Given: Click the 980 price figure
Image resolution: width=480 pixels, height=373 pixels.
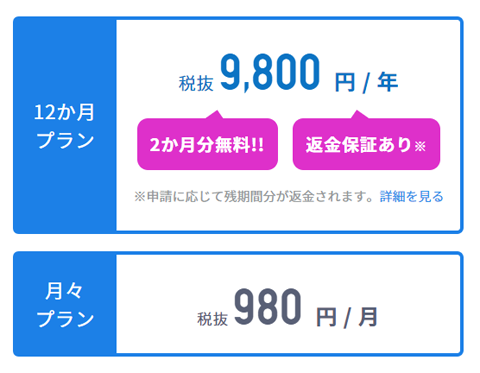Looking at the screenshot, I should [x=268, y=307].
